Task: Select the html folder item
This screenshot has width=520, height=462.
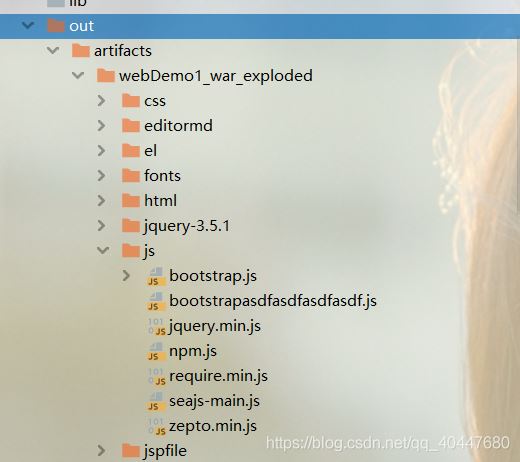Action: pyautogui.click(x=149, y=201)
